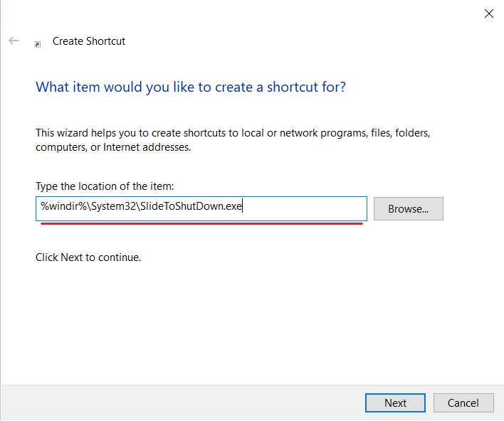Click empty space right of the path text
Image resolution: width=504 pixels, height=421 pixels.
coord(306,208)
